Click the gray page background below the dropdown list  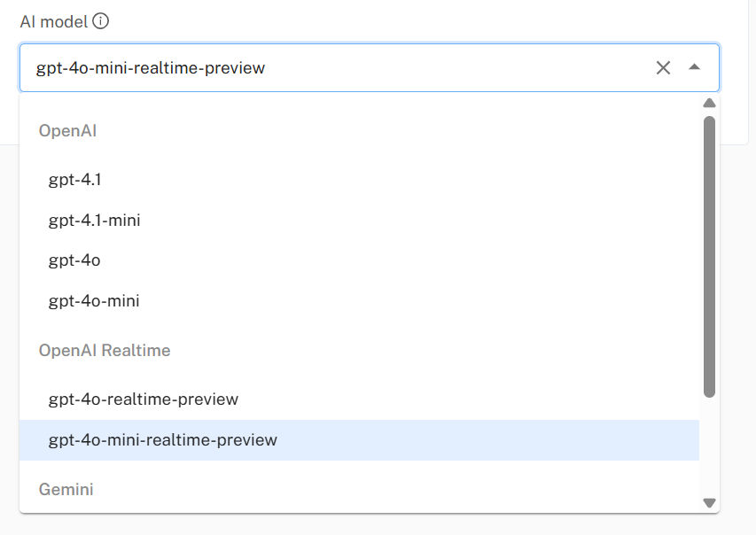click(355, 524)
